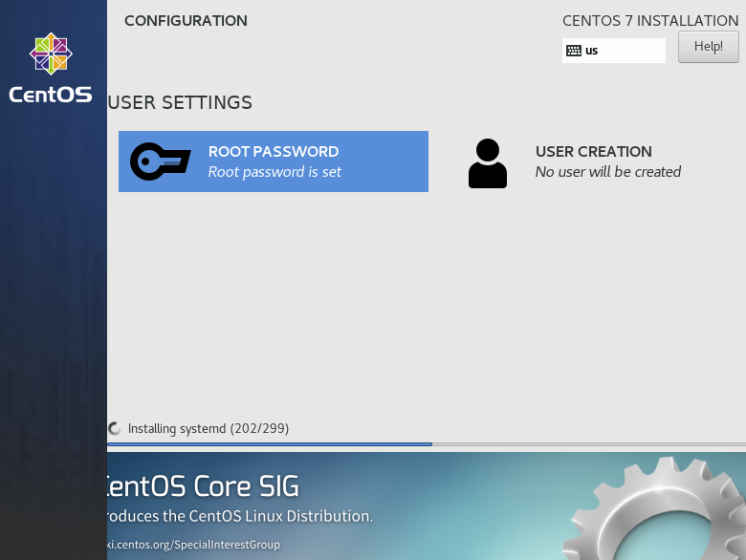This screenshot has width=746, height=560.
Task: Click 'No user will be created' text
Action: click(608, 172)
